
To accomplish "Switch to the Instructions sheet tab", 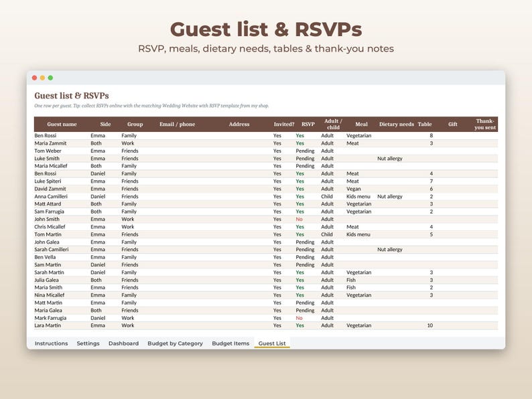I will [x=51, y=343].
